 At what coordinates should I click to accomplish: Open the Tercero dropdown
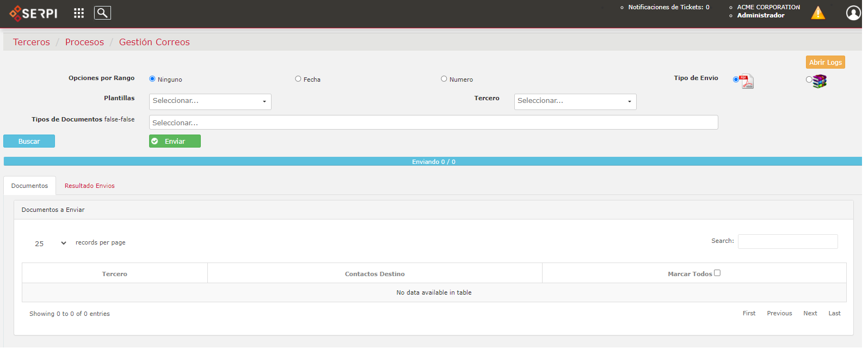[x=575, y=102]
